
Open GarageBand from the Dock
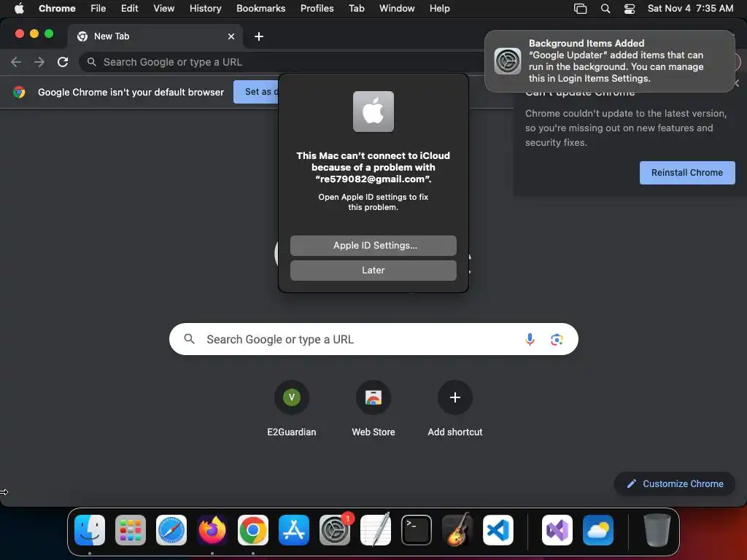pyautogui.click(x=457, y=529)
